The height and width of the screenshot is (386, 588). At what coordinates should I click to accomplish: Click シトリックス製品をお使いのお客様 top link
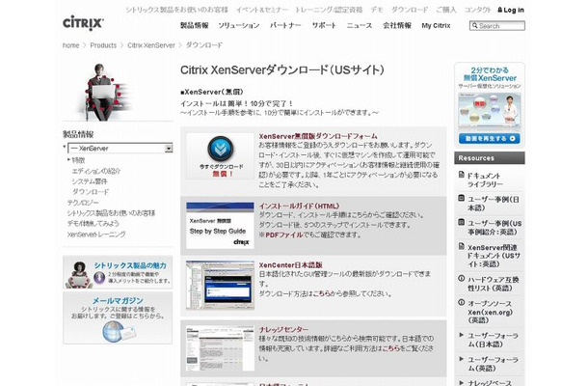(176, 10)
